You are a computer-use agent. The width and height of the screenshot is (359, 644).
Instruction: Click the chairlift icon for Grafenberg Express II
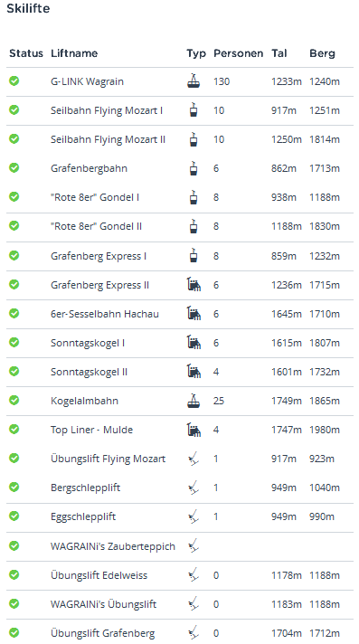194,284
